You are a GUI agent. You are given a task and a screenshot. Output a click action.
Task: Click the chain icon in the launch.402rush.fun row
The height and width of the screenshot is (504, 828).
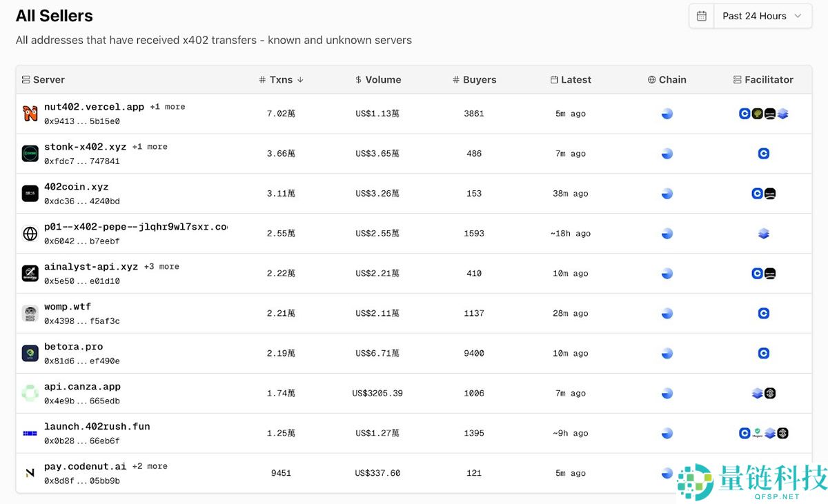click(667, 434)
